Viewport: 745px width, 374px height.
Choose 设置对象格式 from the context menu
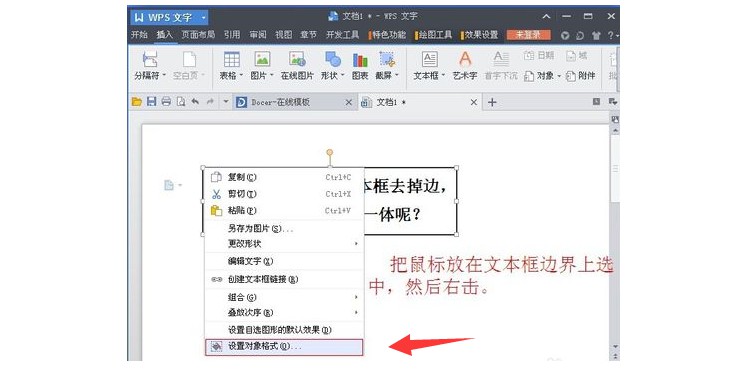coord(284,346)
